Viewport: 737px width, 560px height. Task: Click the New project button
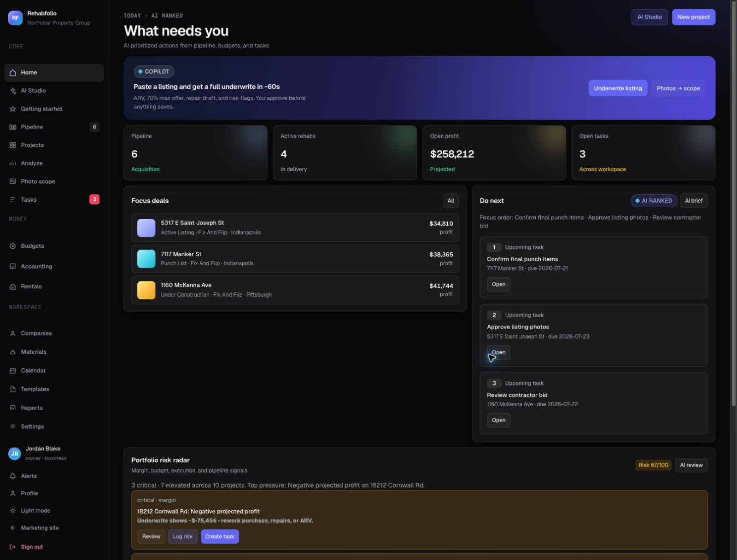click(693, 17)
